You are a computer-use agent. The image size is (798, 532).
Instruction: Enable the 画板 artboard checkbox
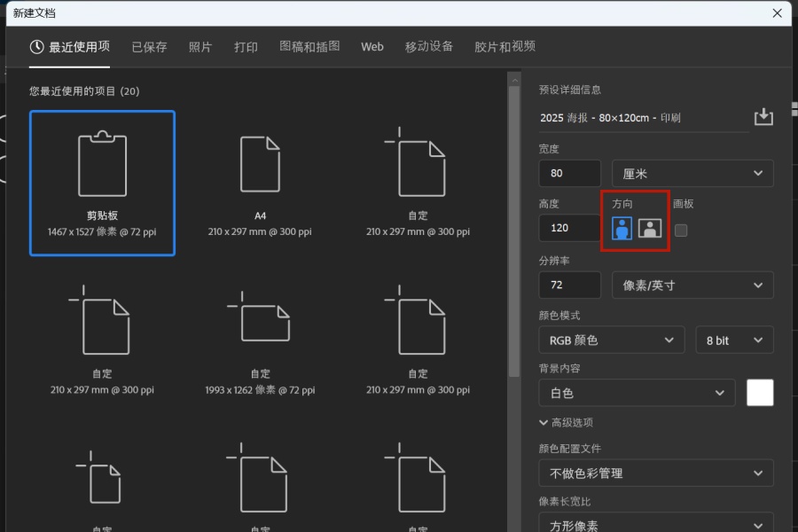tap(680, 231)
